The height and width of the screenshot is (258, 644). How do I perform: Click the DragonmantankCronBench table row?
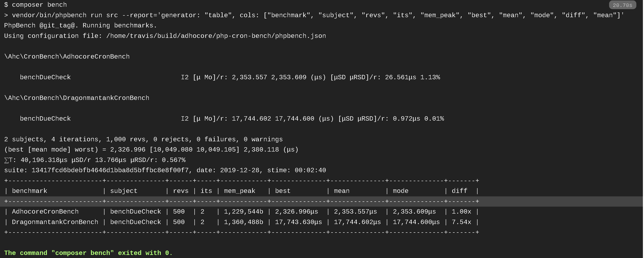(241, 222)
